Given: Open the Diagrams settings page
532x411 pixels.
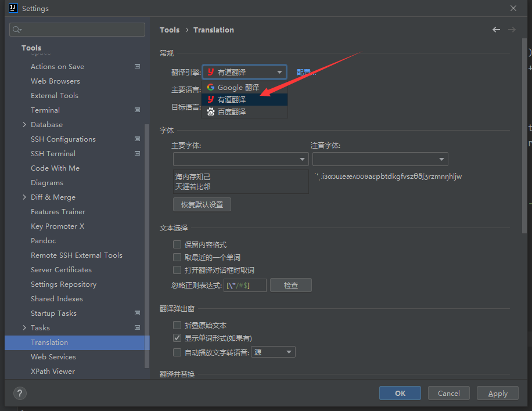Looking at the screenshot, I should pos(47,183).
